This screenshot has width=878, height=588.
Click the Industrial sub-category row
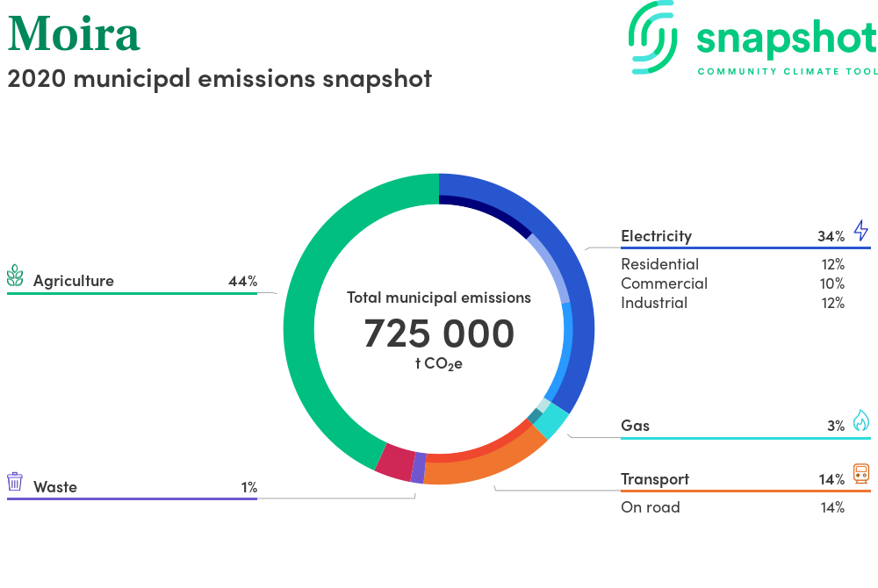pos(732,304)
